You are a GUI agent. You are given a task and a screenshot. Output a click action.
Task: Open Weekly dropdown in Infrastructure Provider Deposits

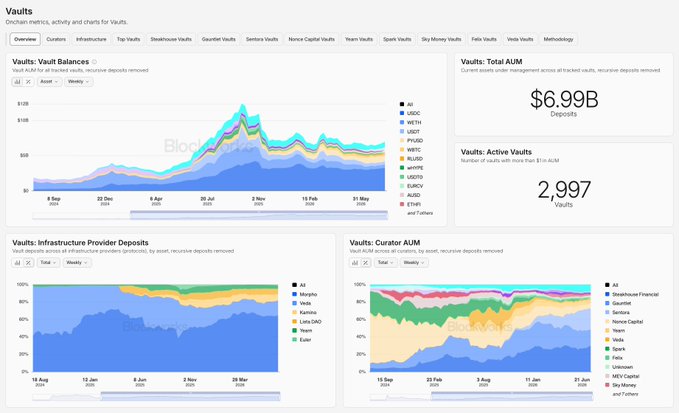click(x=77, y=262)
